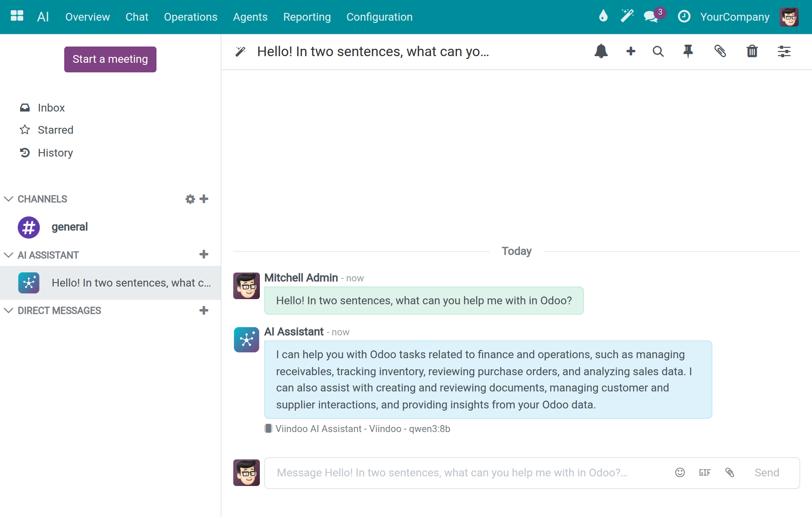Click Start a meeting button
The image size is (812, 517).
(110, 59)
